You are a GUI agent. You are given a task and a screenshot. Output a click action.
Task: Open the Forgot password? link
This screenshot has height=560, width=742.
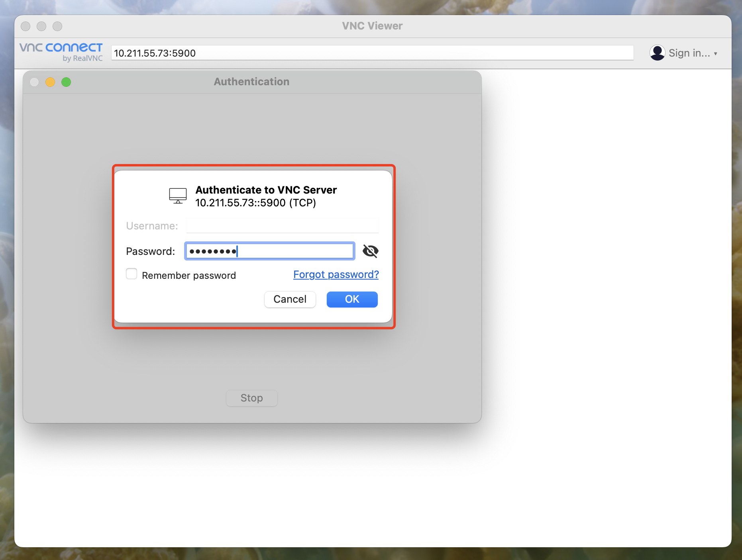336,274
